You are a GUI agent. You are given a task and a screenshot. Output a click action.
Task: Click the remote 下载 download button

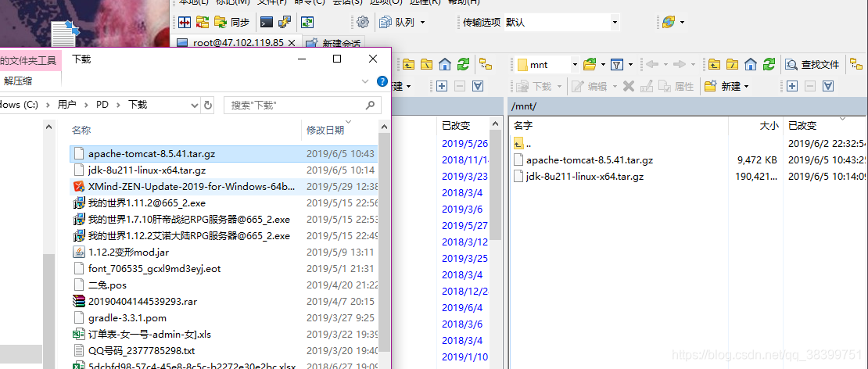pos(534,86)
